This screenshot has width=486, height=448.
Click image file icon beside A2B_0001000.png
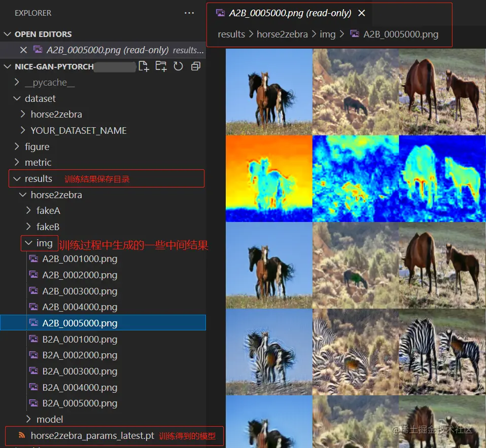(33, 258)
